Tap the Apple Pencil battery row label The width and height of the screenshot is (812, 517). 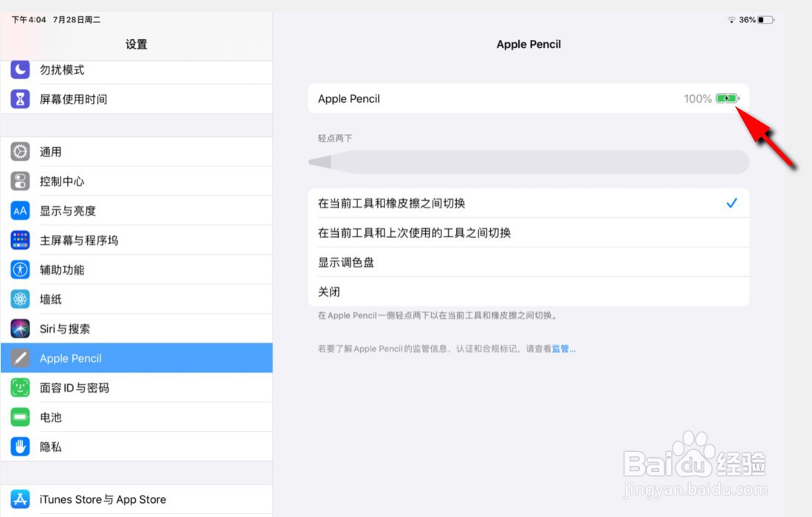click(x=348, y=98)
